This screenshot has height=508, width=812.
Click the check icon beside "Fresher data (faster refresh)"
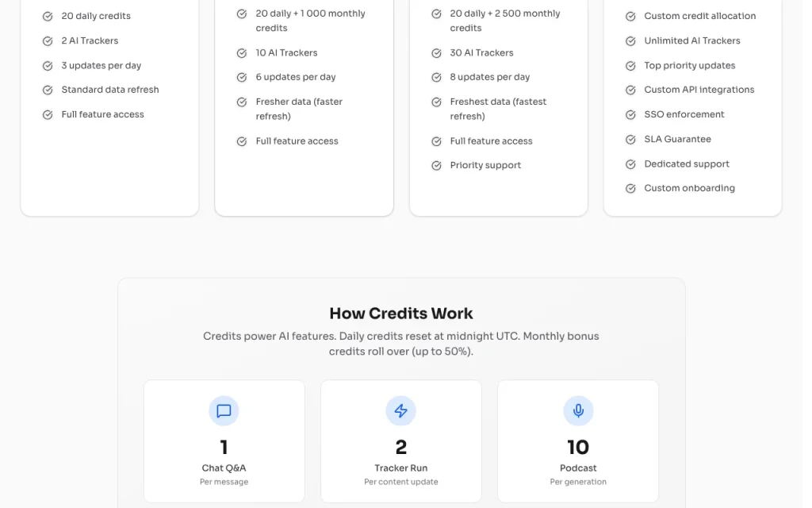coord(242,102)
